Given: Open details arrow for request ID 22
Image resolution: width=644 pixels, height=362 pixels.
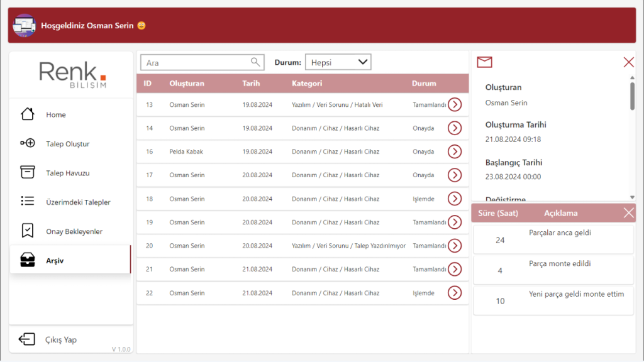Looking at the screenshot, I should tap(455, 293).
